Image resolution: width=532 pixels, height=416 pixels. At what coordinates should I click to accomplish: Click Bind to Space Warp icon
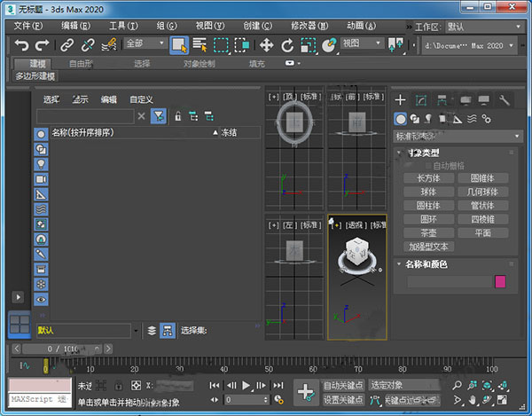click(x=109, y=44)
